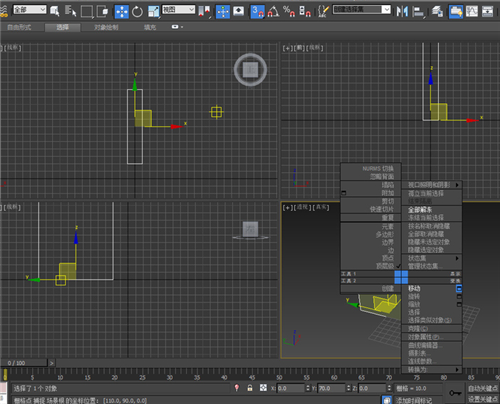Toggle the Percent Snap button
The image size is (500, 404).
tap(289, 11)
